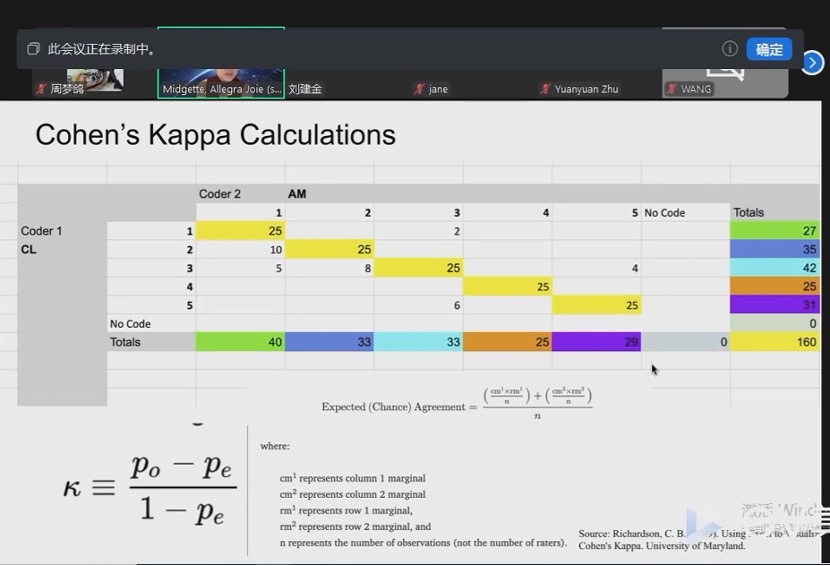Show next participants with right arrow

point(813,62)
